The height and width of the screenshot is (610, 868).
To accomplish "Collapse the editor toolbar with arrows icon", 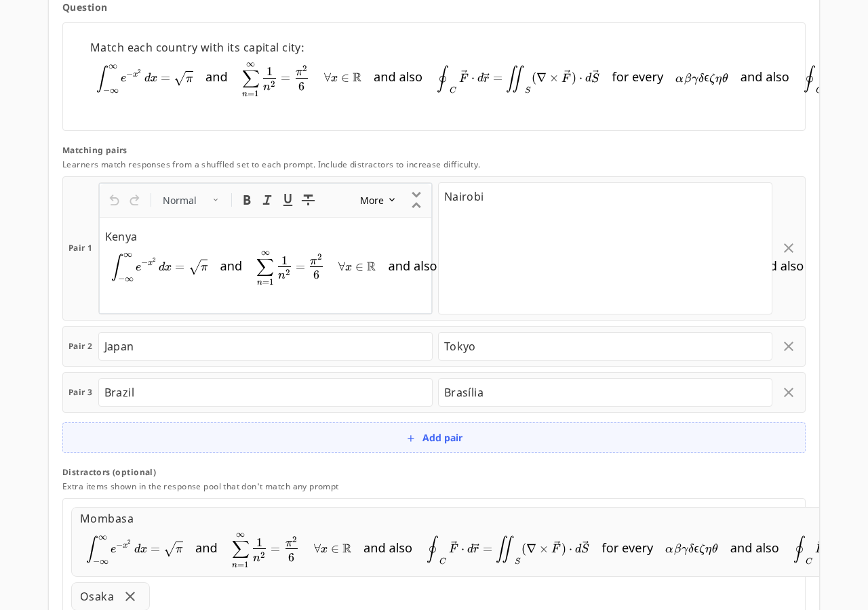I will tap(416, 200).
